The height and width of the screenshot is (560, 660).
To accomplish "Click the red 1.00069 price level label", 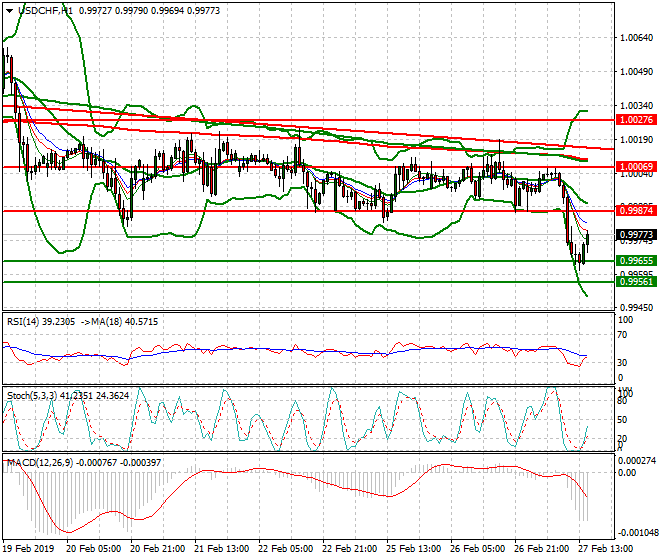I will click(636, 167).
